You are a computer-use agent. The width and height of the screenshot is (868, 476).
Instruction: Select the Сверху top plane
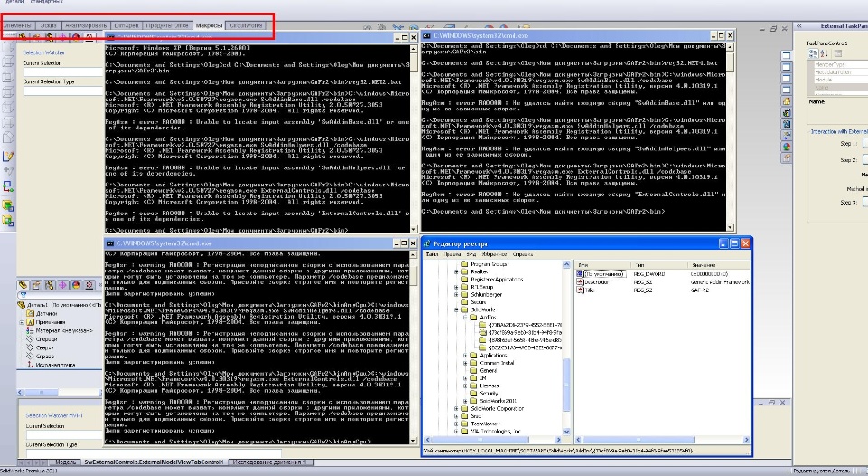click(45, 348)
